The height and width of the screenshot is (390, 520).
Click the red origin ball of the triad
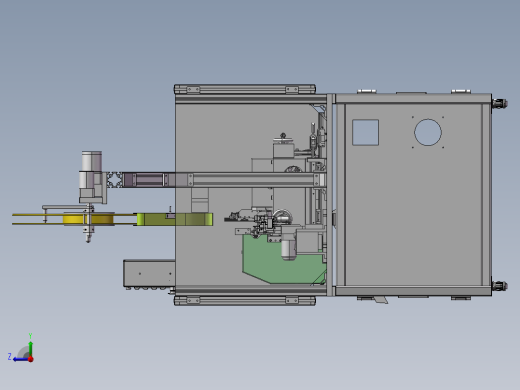(x=31, y=359)
